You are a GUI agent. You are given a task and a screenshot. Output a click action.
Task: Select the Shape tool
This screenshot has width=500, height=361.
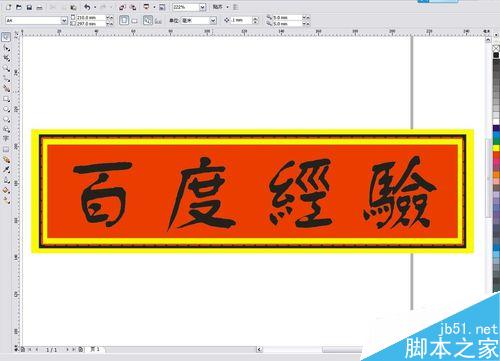(6, 49)
